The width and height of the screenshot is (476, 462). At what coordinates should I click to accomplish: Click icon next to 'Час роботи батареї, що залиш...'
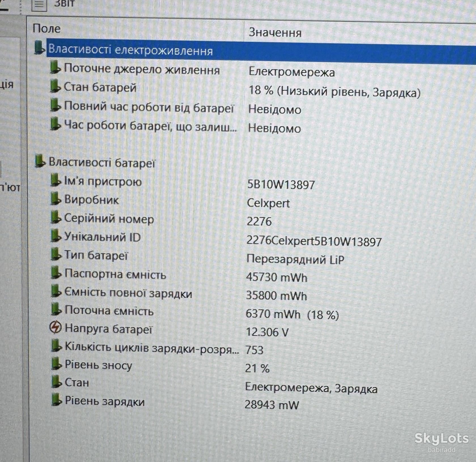point(56,124)
